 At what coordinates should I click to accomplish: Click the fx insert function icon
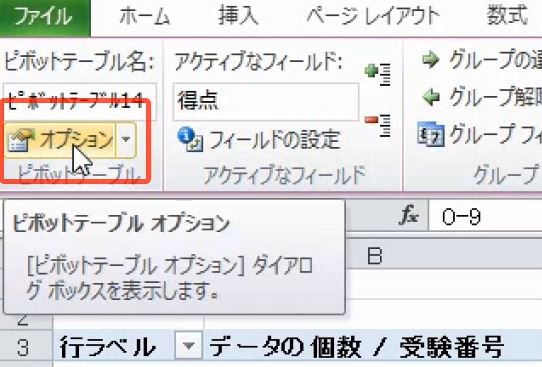[x=409, y=216]
